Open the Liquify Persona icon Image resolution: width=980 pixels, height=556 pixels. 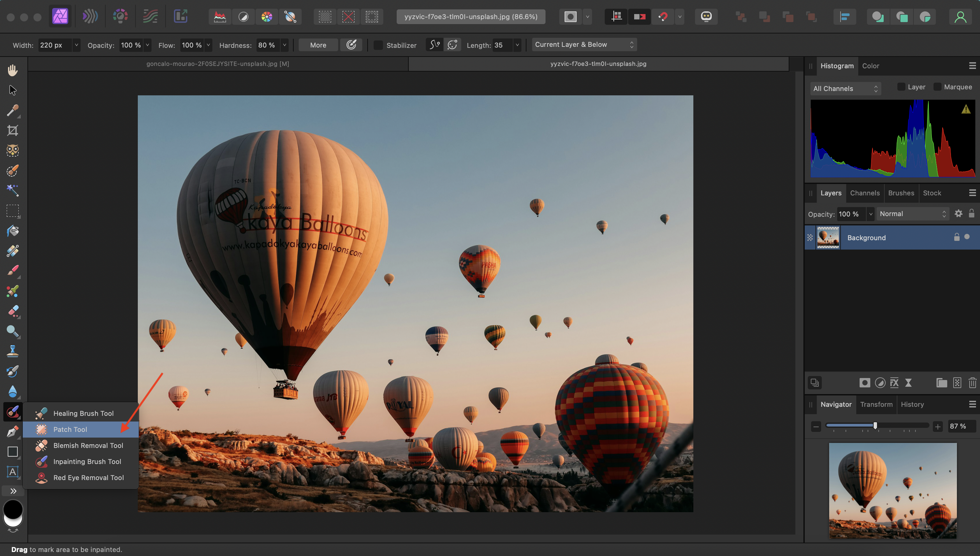[90, 16]
